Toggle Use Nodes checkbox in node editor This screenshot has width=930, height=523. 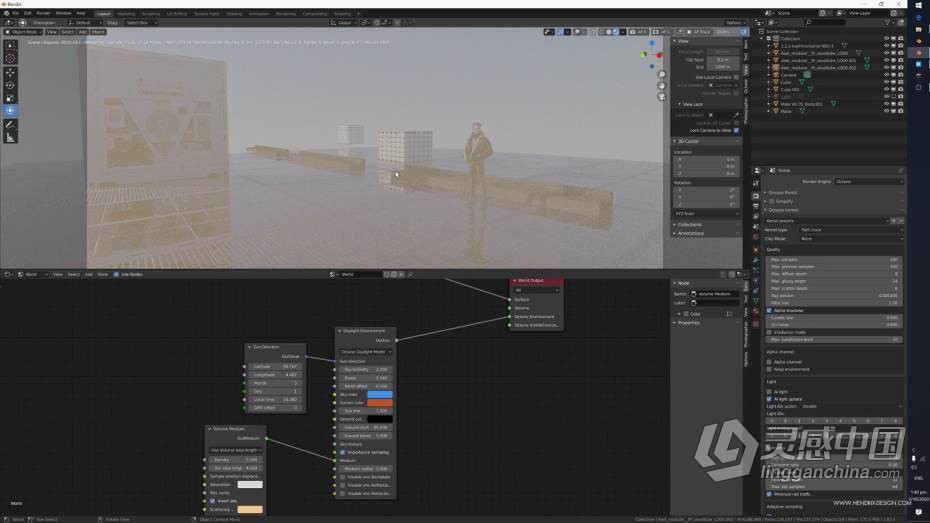(x=116, y=275)
